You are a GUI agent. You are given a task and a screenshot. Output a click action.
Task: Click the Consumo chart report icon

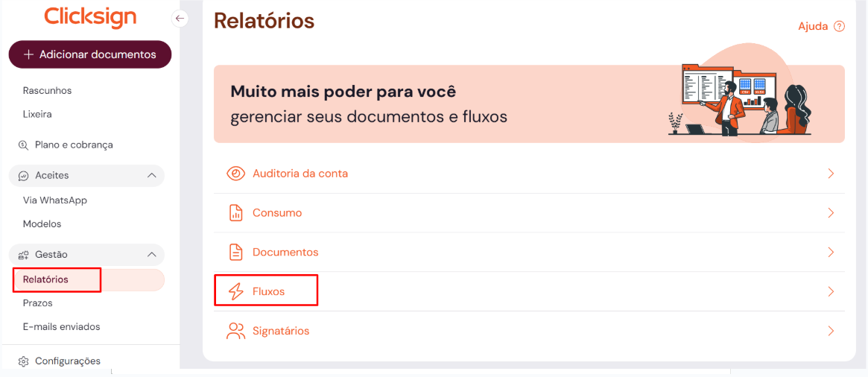[x=235, y=213]
